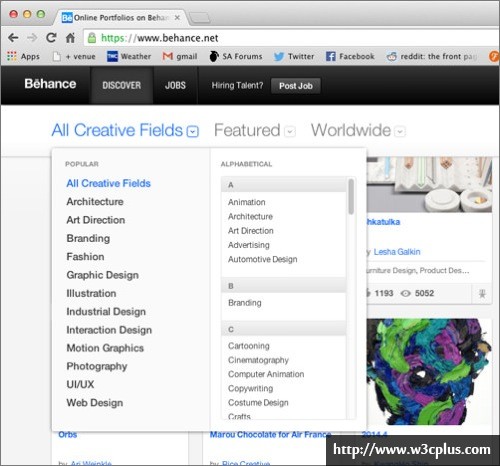
Task: Select Advertising in the alphabetical list
Action: [249, 245]
